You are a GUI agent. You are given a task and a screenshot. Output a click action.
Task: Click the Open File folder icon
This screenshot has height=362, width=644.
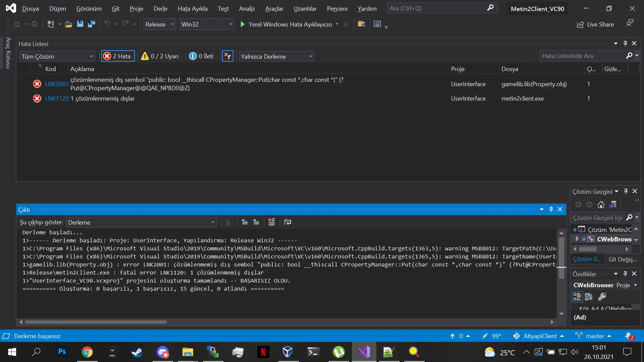pos(68,24)
